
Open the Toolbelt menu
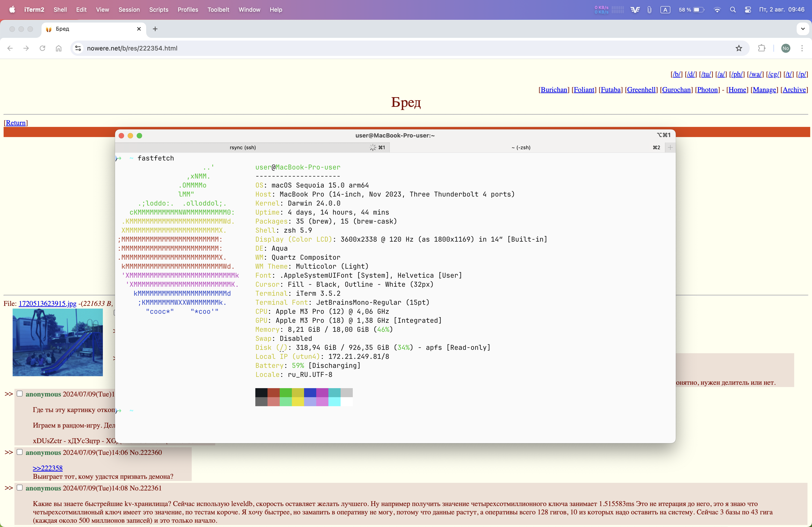[218, 9]
